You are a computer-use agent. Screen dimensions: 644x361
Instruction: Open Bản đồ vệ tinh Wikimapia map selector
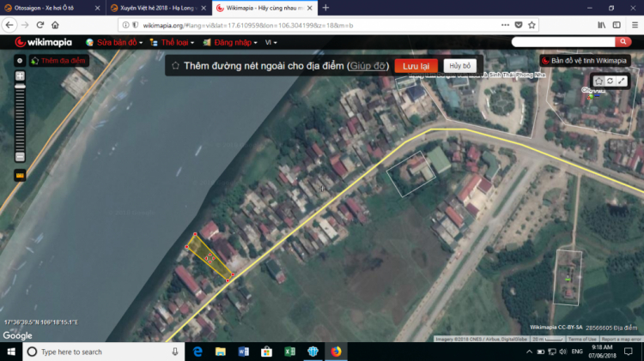(x=585, y=61)
